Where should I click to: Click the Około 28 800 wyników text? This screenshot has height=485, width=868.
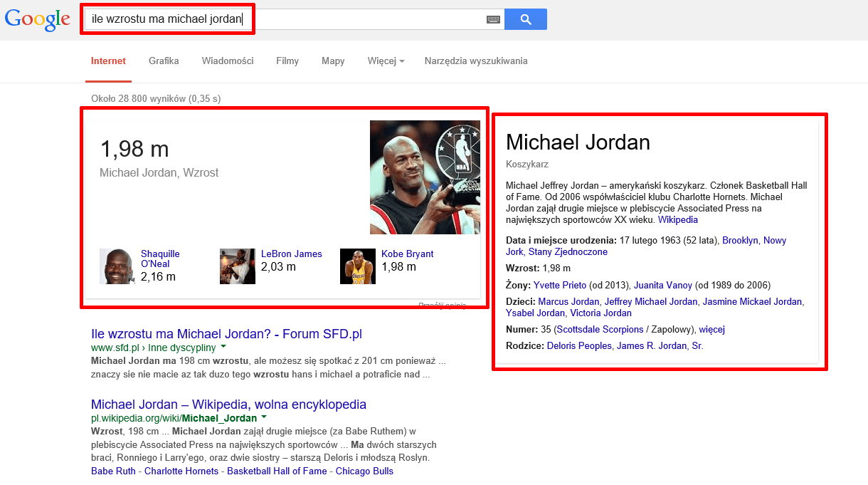(156, 99)
